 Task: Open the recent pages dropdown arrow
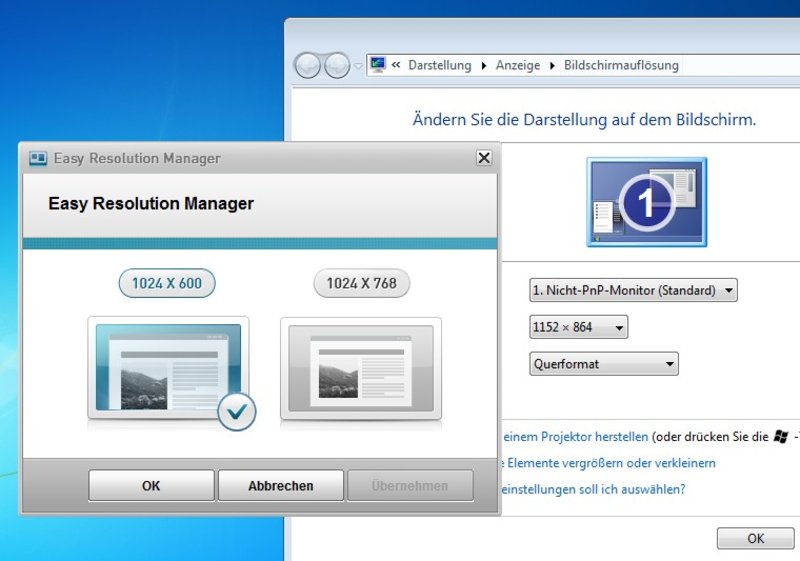[358, 66]
